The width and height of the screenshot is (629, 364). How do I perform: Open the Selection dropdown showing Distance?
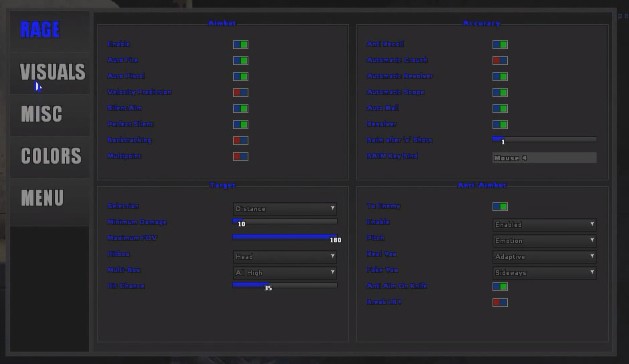(285, 209)
